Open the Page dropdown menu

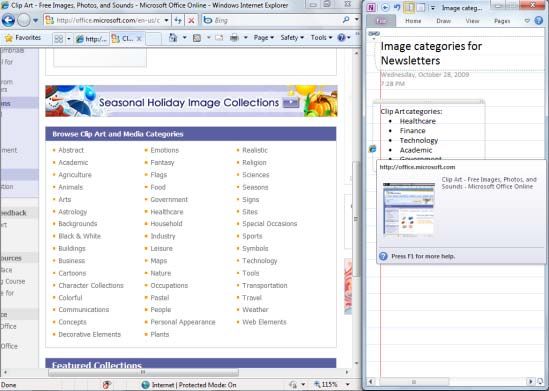click(263, 37)
